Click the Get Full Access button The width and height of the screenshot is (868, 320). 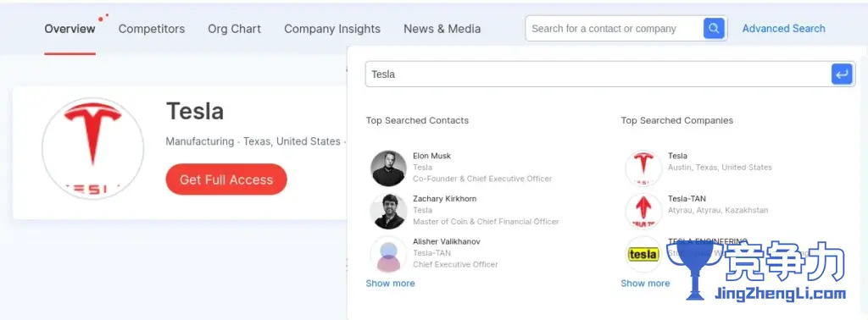[x=226, y=179]
